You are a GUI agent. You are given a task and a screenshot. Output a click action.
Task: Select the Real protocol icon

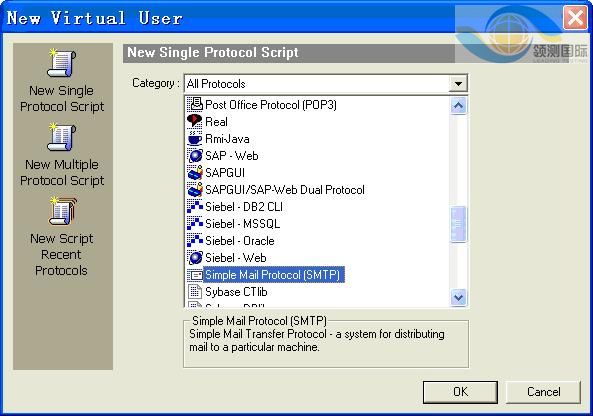[195, 121]
